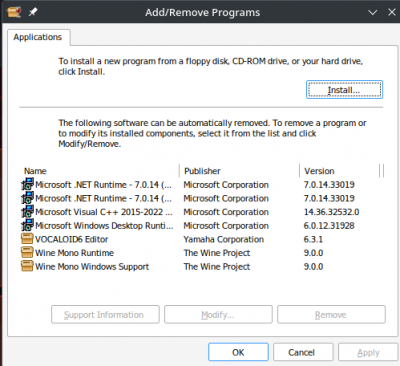The width and height of the screenshot is (400, 366).
Task: Sort the list by the Version column header
Action: coord(340,171)
